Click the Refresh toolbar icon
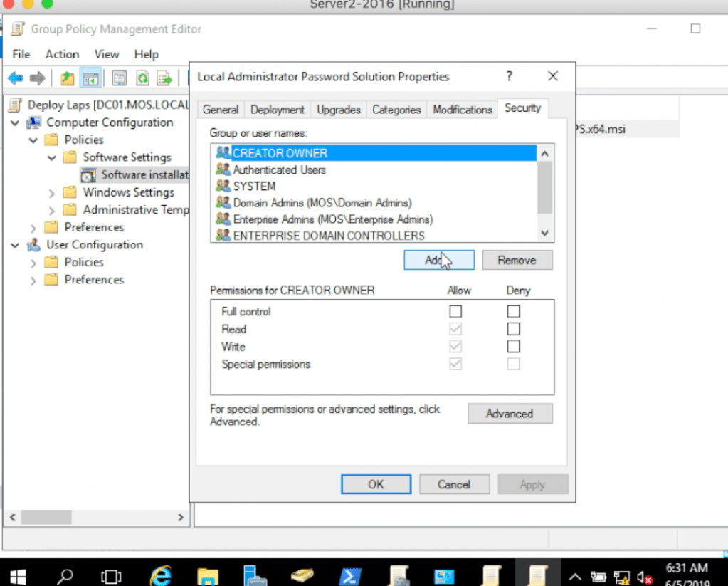This screenshot has width=728, height=586. [142, 78]
